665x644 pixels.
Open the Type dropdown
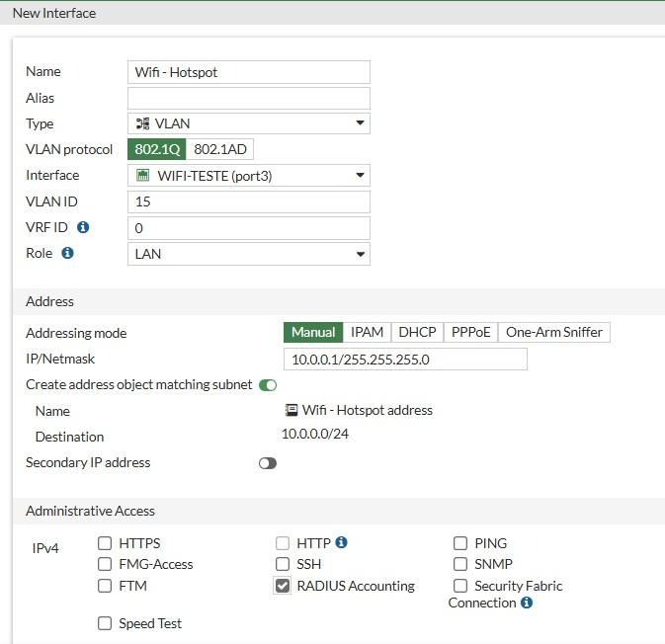(249, 123)
